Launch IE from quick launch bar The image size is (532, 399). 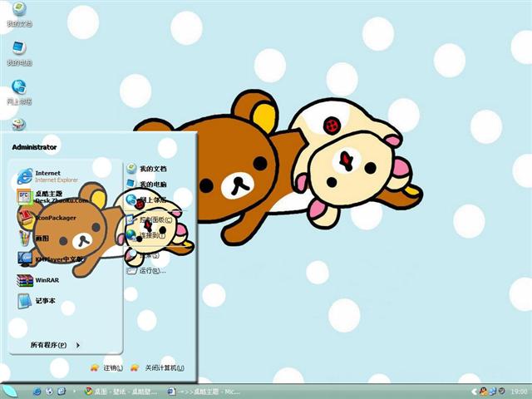point(37,392)
